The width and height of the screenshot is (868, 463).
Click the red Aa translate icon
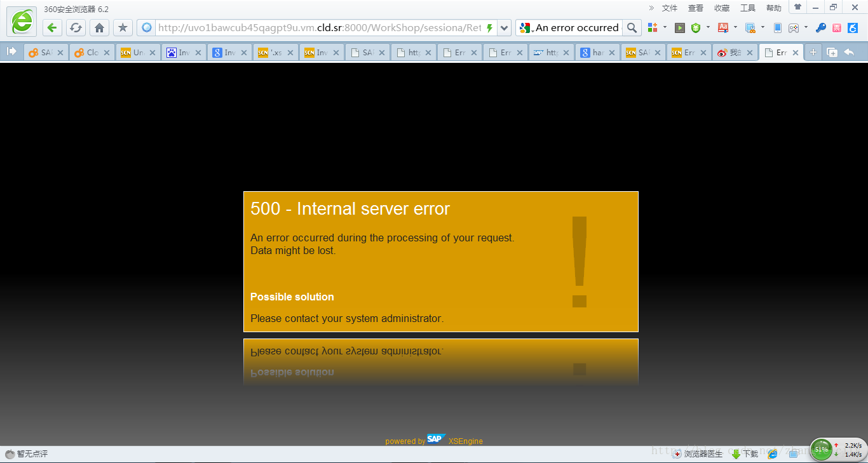723,27
